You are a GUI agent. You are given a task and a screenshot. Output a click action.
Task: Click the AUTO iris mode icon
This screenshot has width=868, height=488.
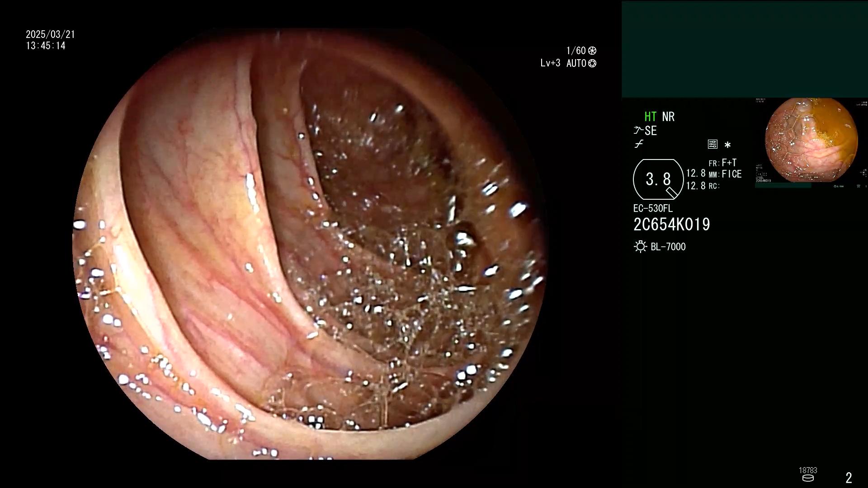click(x=592, y=63)
